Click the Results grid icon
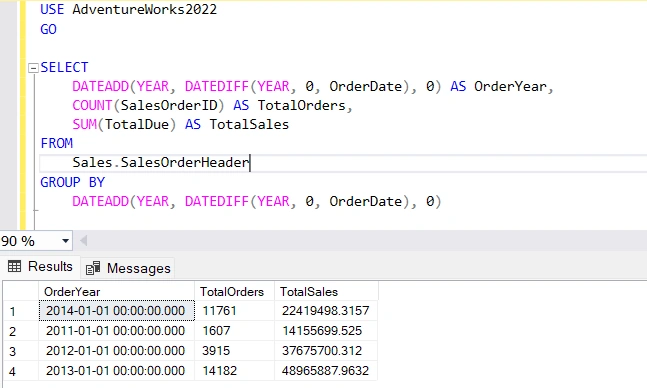Screen dimensions: 647x388 click(14, 267)
